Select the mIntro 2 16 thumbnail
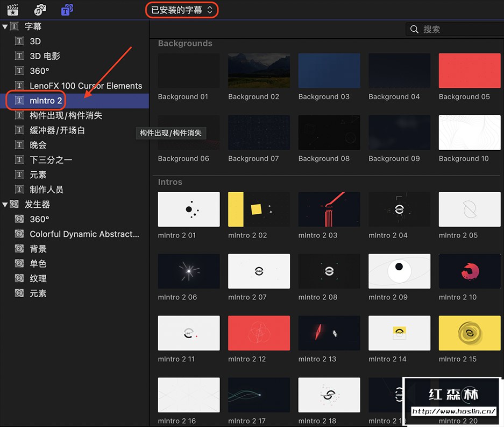Screen dimensions: 504x427 pyautogui.click(x=189, y=395)
